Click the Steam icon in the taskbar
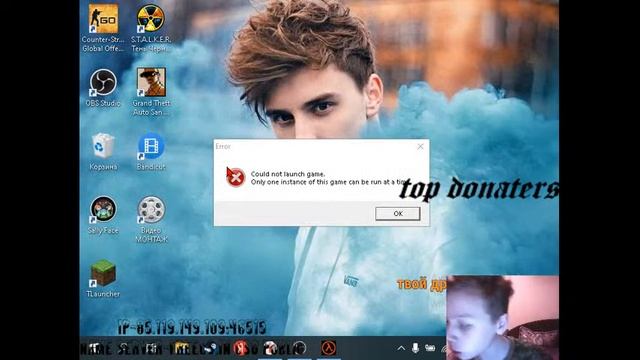640x360 pixels. pos(210,348)
